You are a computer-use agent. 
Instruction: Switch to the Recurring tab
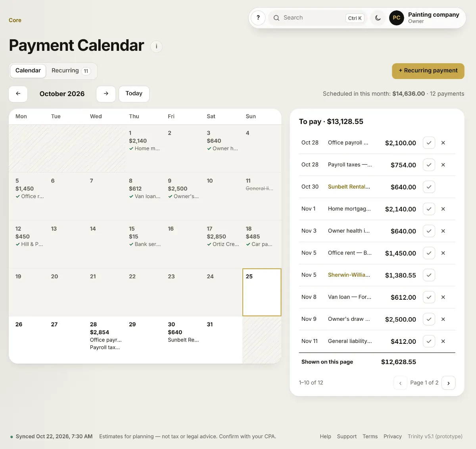click(x=71, y=71)
